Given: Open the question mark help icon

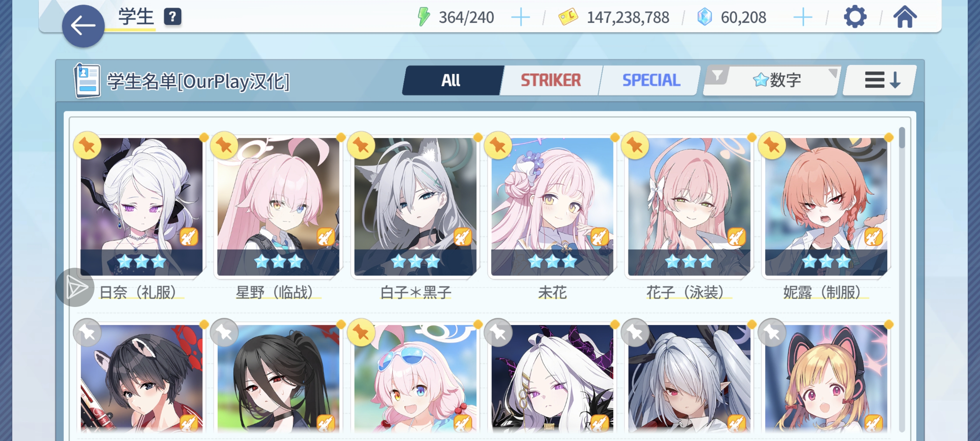Looking at the screenshot, I should [172, 17].
